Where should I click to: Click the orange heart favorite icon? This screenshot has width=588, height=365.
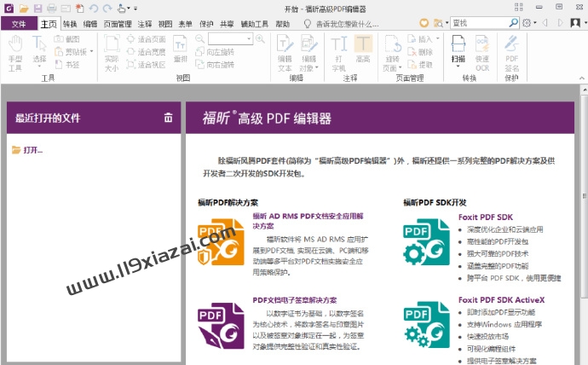pos(424,23)
